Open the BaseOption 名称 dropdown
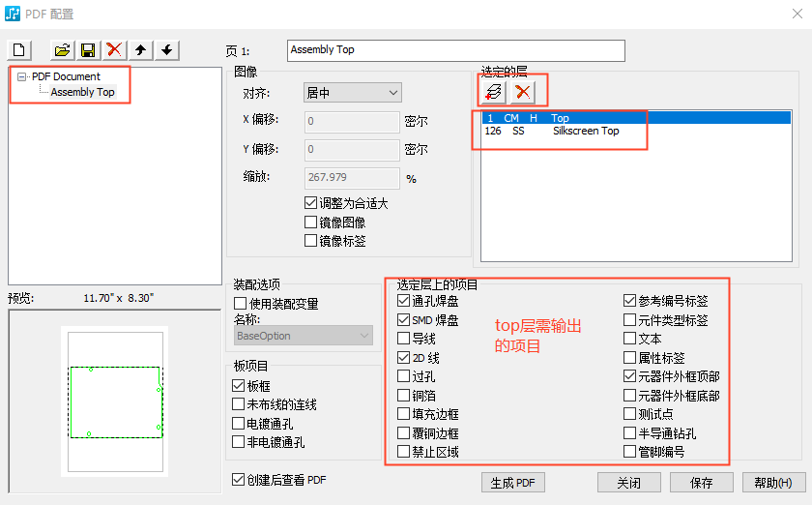This screenshot has width=812, height=505. click(x=304, y=336)
